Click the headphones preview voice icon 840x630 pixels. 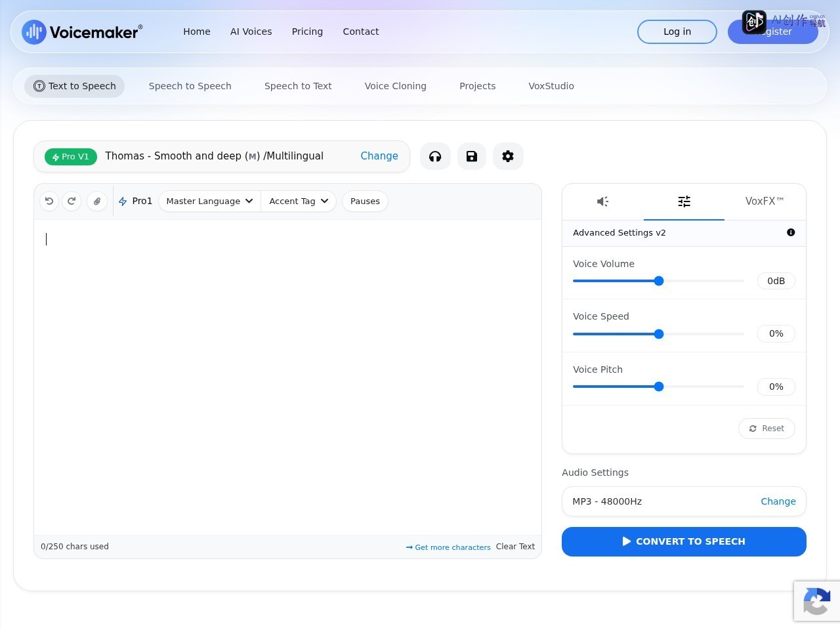pos(435,156)
